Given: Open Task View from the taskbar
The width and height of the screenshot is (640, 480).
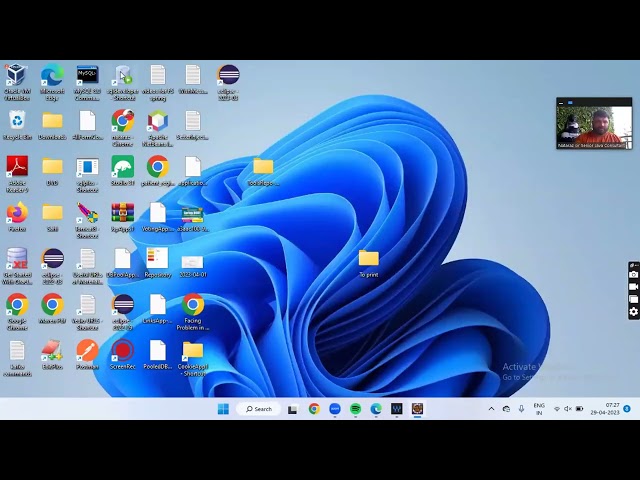Looking at the screenshot, I should click(x=293, y=409).
